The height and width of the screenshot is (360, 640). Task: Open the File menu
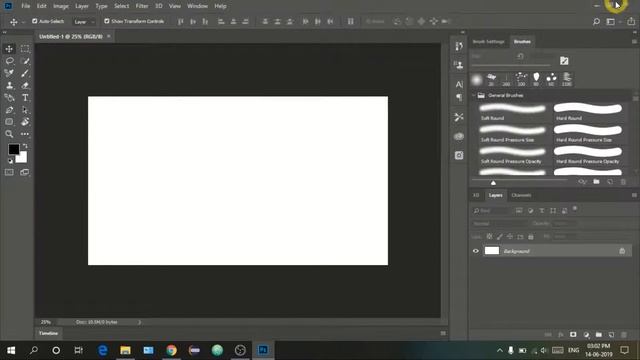pyautogui.click(x=26, y=6)
